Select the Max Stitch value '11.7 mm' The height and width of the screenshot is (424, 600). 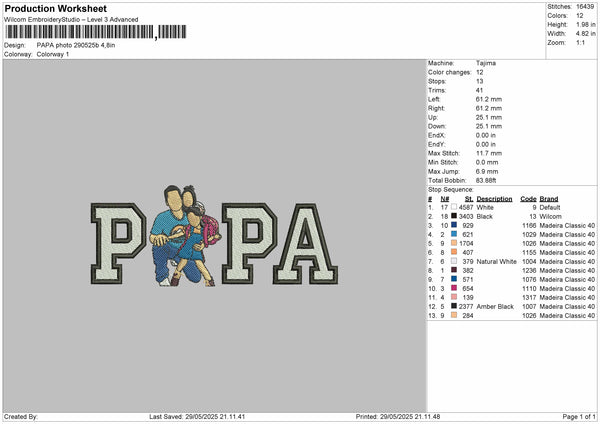489,153
